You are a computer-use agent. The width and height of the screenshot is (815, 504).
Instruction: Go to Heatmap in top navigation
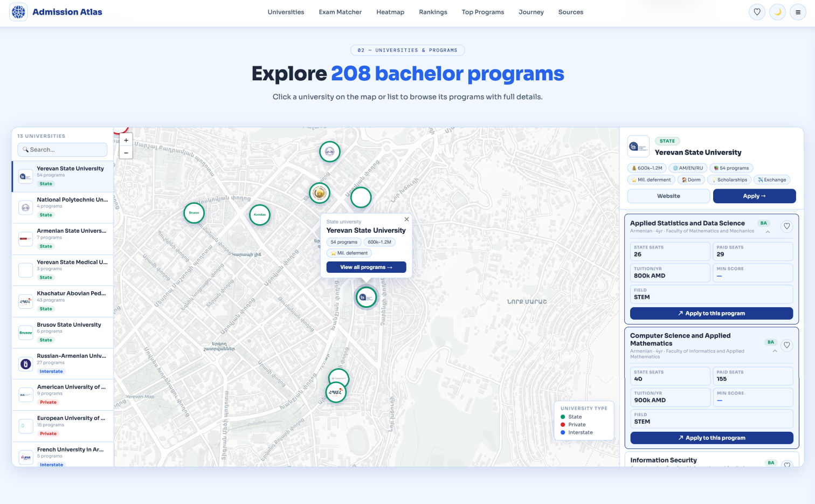pos(390,12)
